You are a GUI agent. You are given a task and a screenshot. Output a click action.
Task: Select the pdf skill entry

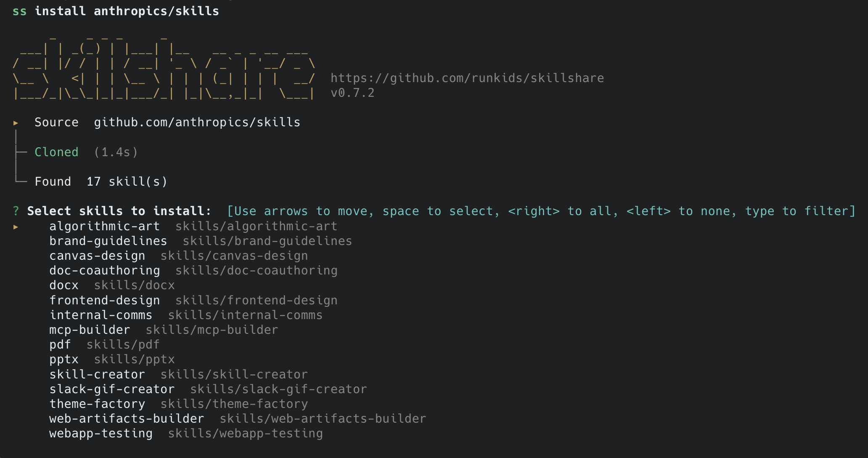60,344
